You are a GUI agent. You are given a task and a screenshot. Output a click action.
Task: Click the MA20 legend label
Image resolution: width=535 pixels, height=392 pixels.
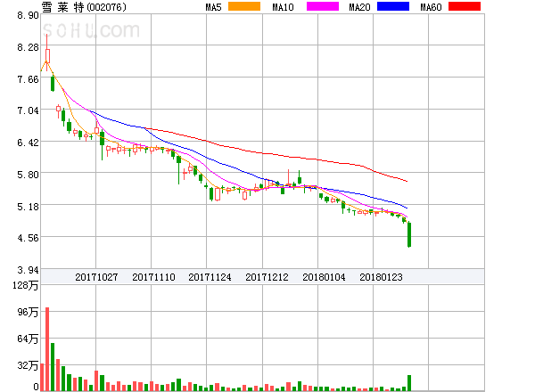click(359, 7)
